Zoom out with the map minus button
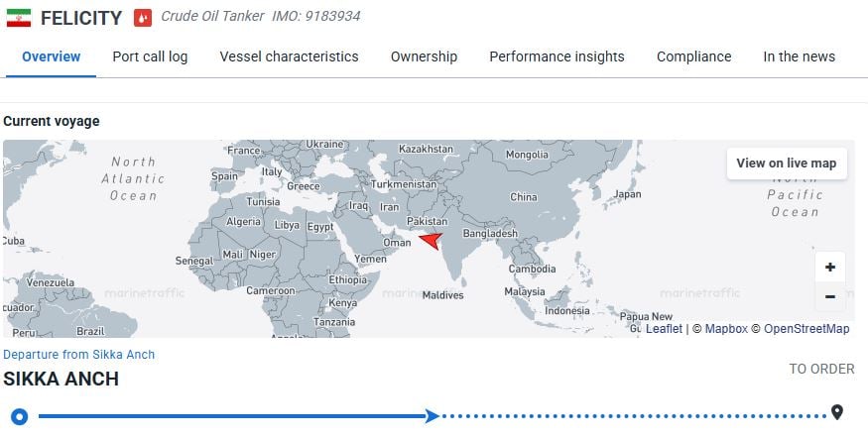Viewport: 868px width, 437px height. click(x=829, y=296)
